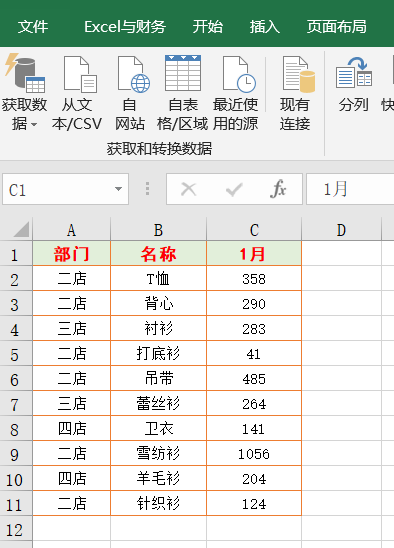
Task: Open the fx insert function icon
Action: coord(278,189)
